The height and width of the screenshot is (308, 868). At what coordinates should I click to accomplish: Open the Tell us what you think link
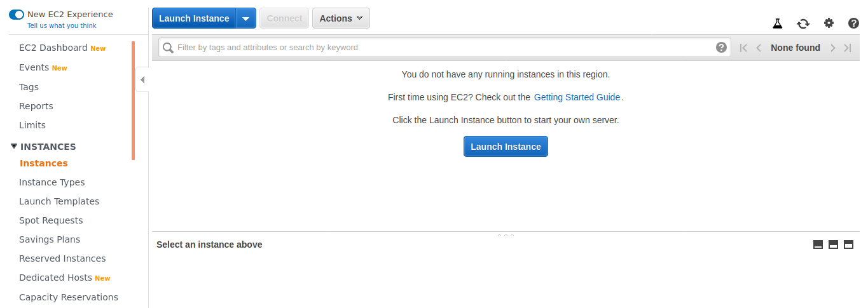point(62,26)
